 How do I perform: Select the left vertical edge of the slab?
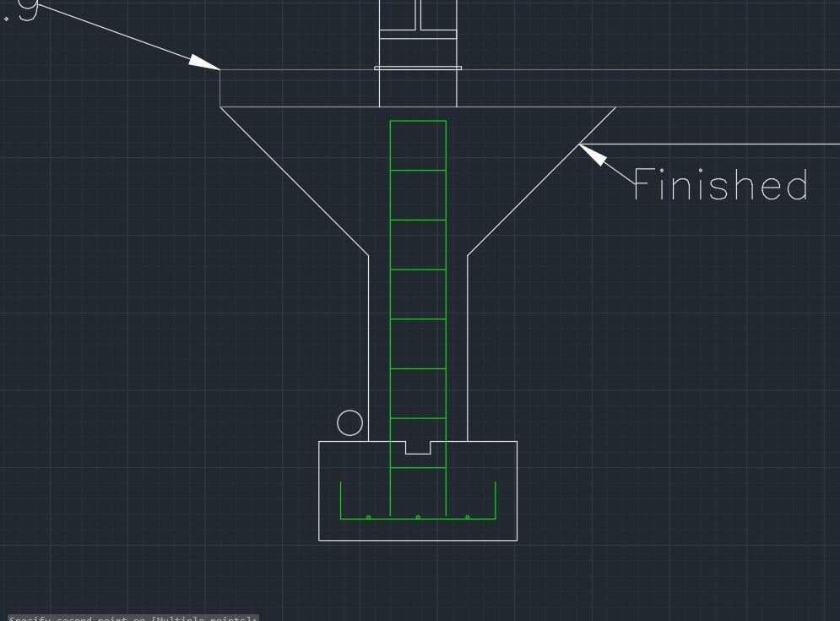click(x=220, y=89)
